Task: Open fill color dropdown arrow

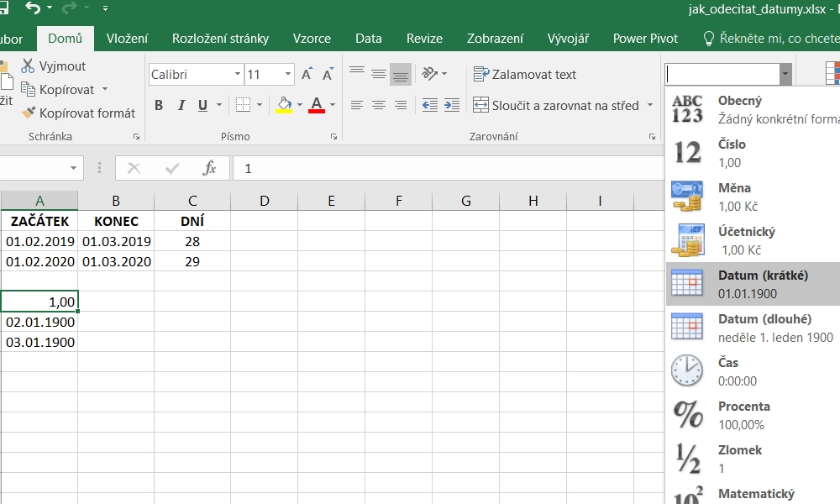Action: pos(300,105)
